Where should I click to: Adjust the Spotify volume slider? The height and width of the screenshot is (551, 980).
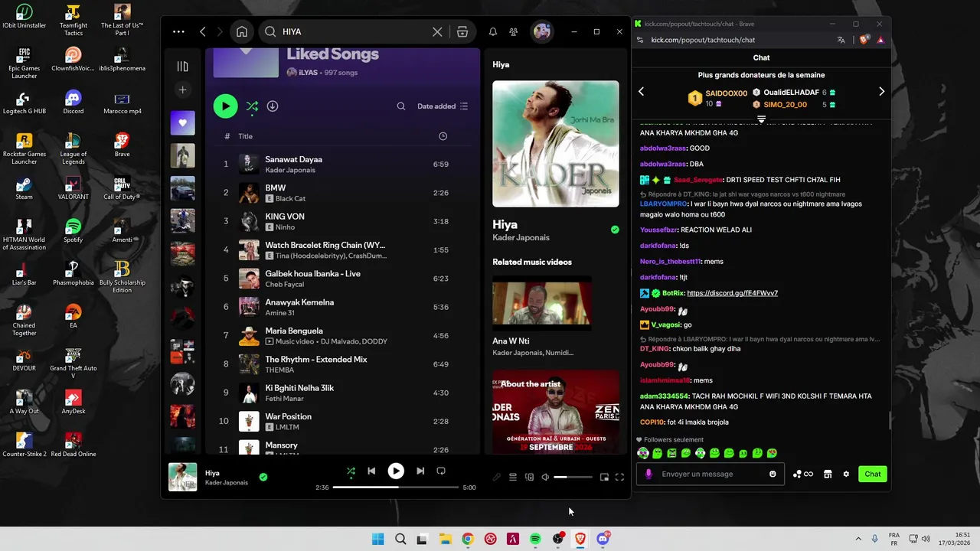pyautogui.click(x=573, y=478)
